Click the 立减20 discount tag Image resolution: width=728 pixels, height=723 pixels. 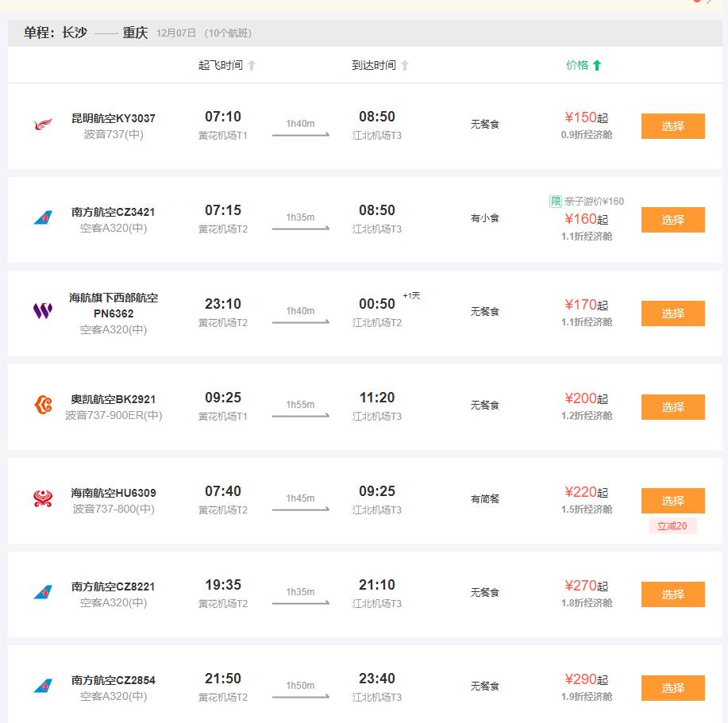point(672,525)
